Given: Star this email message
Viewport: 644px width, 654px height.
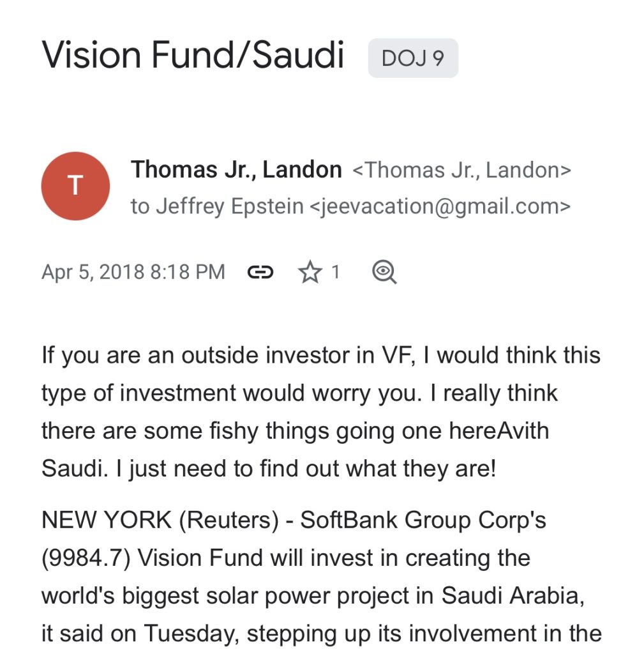Looking at the screenshot, I should [310, 273].
